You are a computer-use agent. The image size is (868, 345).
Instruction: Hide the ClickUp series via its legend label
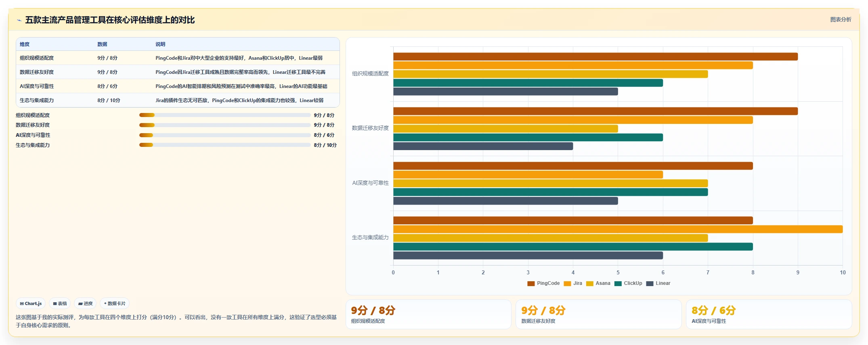[633, 283]
